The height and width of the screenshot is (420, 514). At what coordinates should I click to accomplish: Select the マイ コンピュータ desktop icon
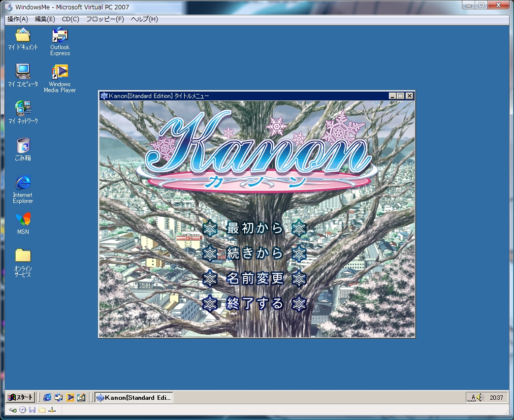(x=23, y=75)
